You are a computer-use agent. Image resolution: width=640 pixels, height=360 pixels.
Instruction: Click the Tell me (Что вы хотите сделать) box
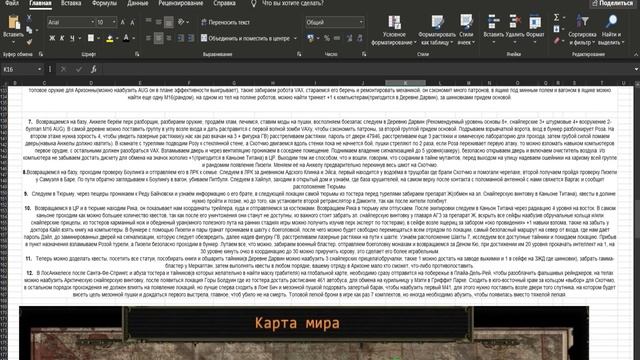[x=292, y=3]
